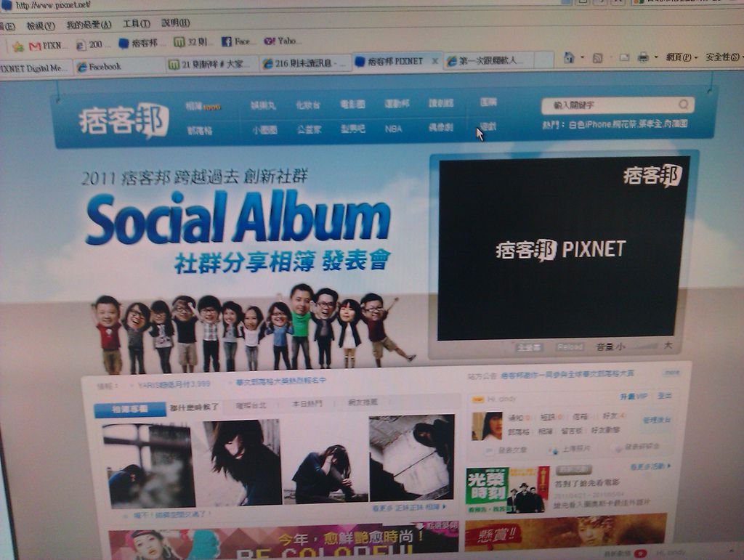Click the Reload button under the video
The width and height of the screenshot is (744, 560).
[570, 347]
